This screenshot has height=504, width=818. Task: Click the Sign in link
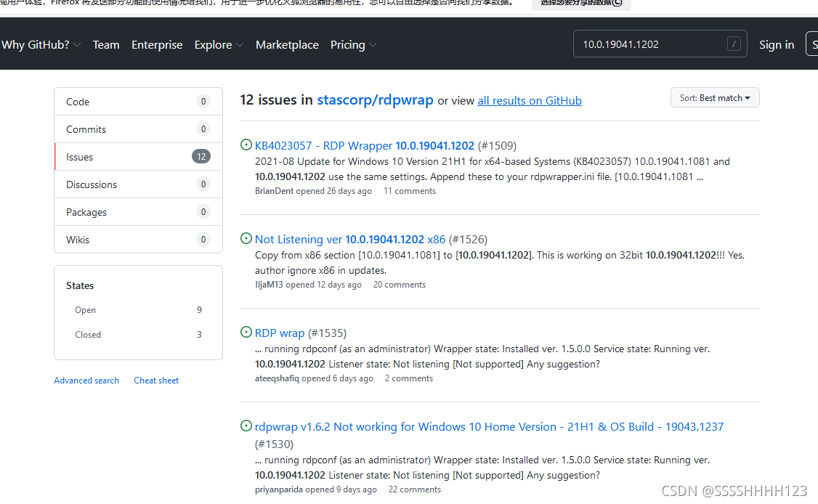tap(777, 45)
